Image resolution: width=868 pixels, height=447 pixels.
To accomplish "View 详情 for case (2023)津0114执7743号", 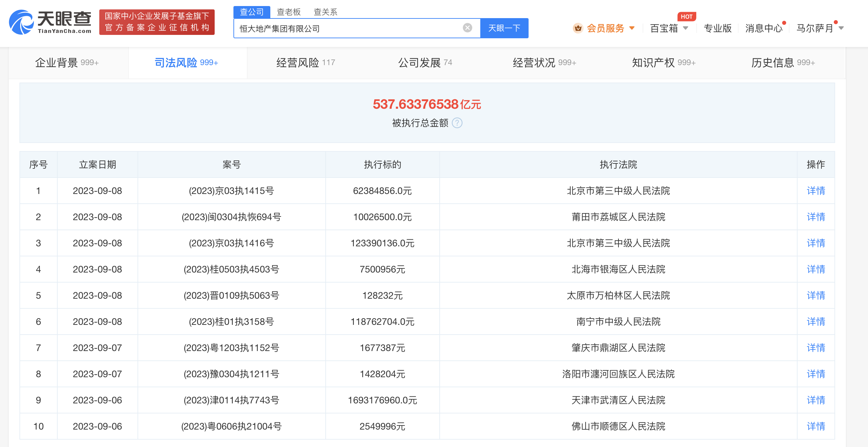I will [x=816, y=400].
